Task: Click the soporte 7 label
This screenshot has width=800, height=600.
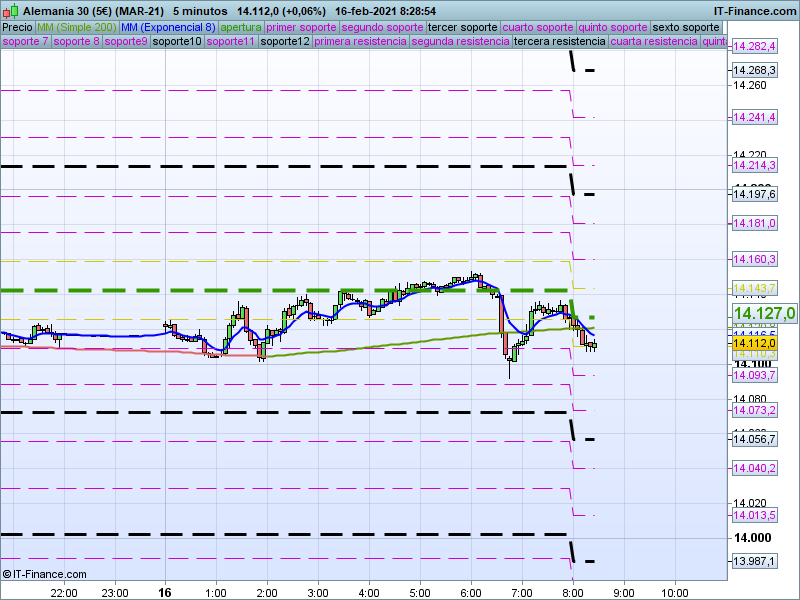Action: pos(25,41)
